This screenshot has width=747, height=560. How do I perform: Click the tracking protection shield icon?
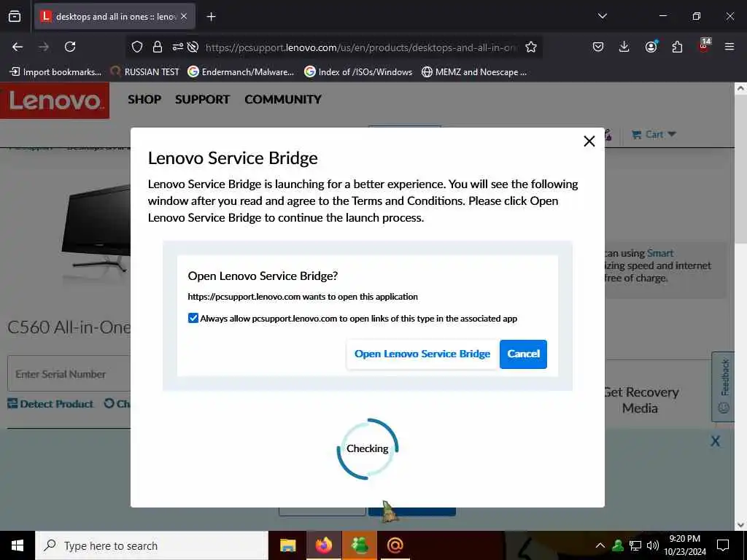(x=137, y=47)
